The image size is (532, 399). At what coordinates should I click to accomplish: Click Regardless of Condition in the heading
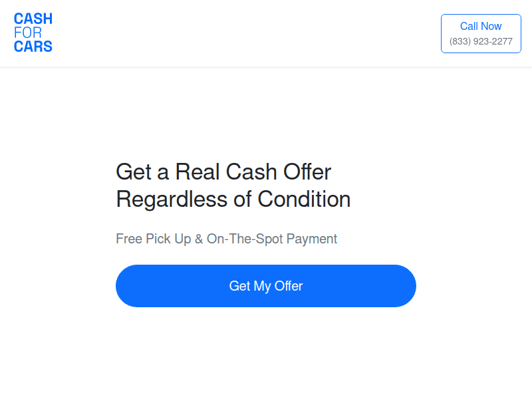coord(233,199)
